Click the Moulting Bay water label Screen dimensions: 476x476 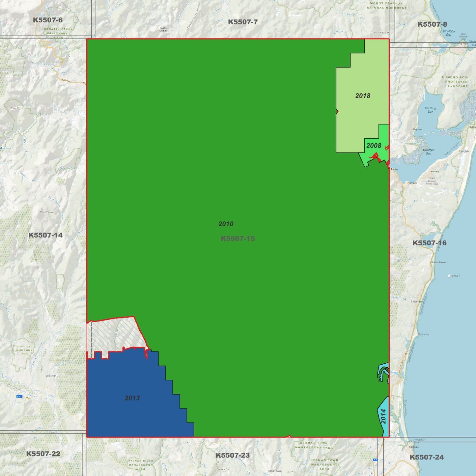pyautogui.click(x=430, y=110)
